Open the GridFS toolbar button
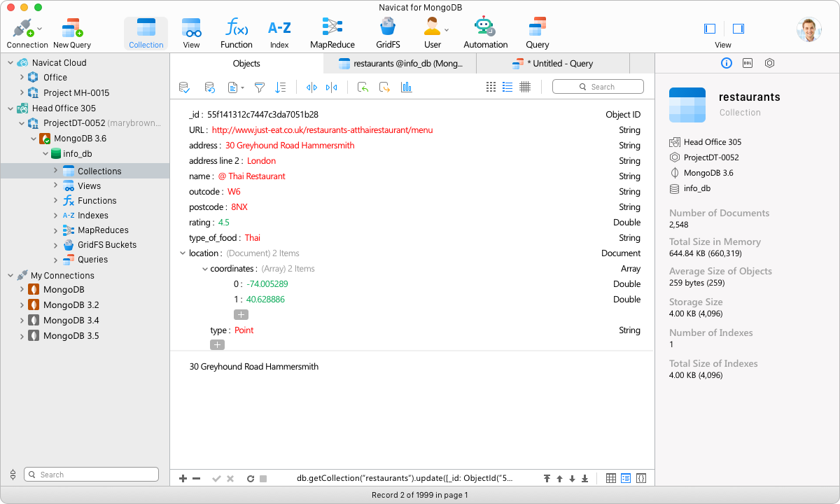Viewport: 840px width, 504px height. pos(388,34)
